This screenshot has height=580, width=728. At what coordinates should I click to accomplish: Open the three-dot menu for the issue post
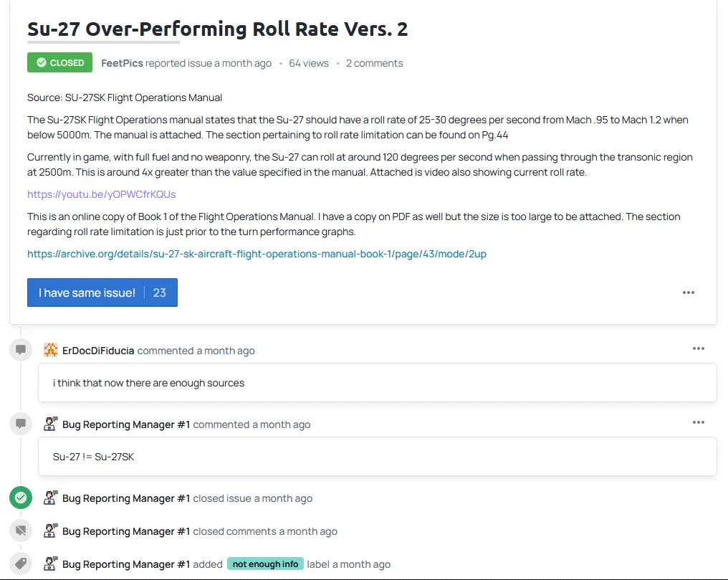(x=689, y=293)
